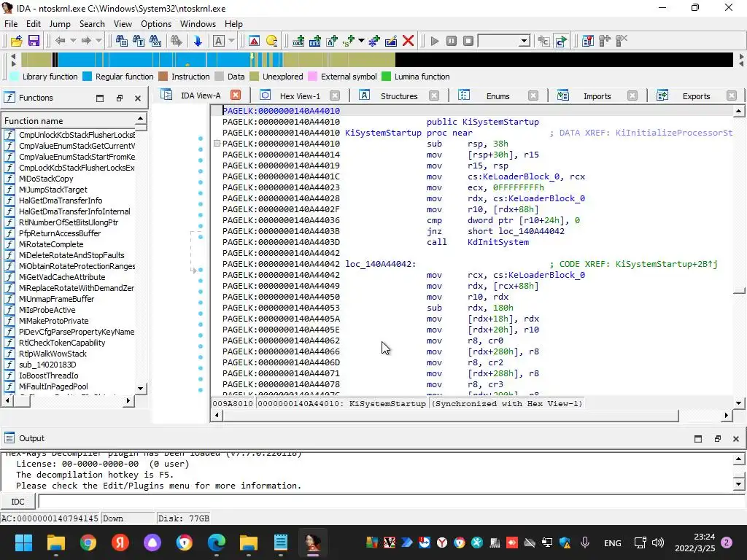Image resolution: width=747 pixels, height=560 pixels.
Task: Open the Search menu
Action: (x=92, y=24)
